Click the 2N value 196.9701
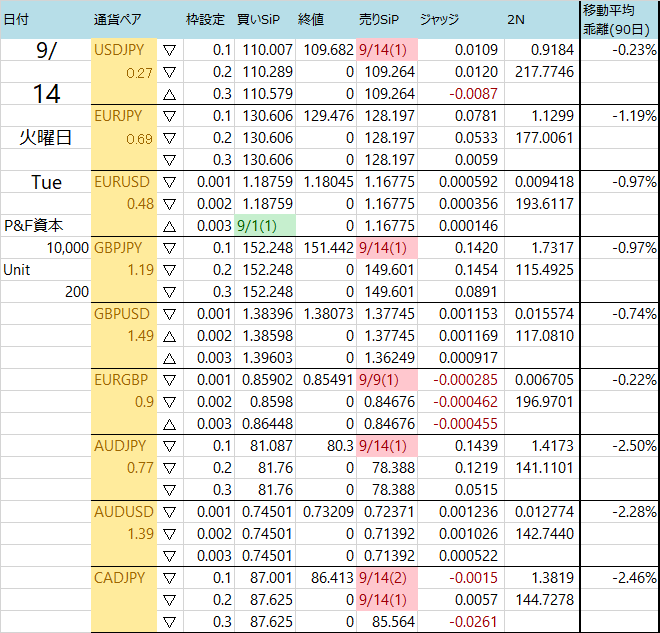The image size is (660, 633). coord(544,402)
